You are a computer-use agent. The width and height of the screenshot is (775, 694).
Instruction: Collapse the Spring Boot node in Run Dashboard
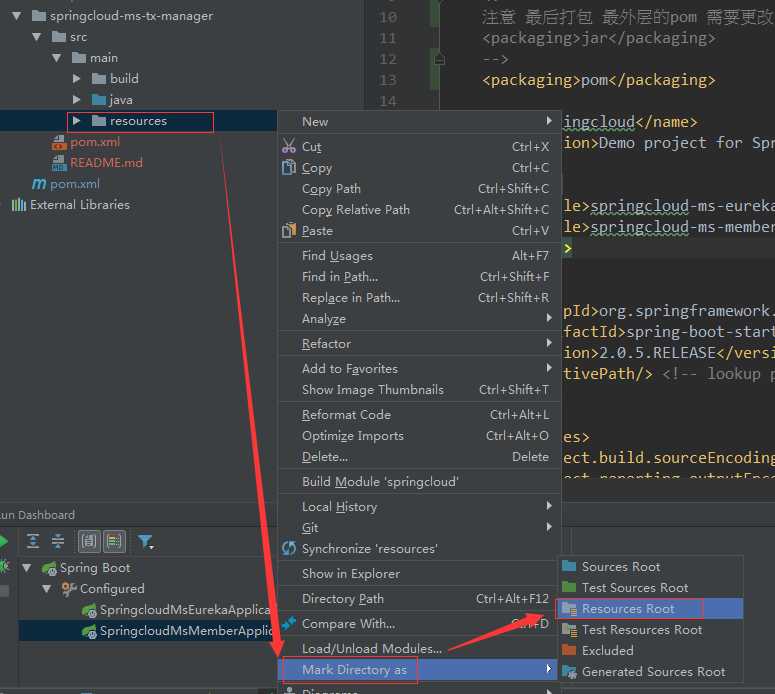click(x=27, y=567)
